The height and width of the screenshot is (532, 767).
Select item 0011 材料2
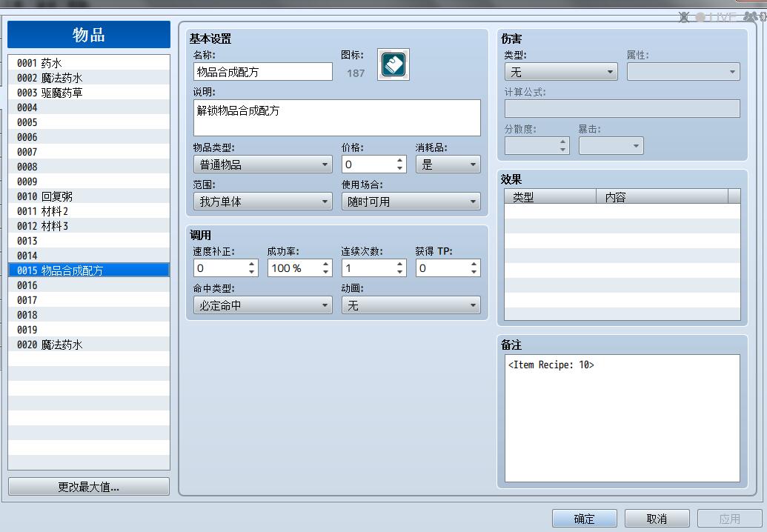[x=89, y=211]
